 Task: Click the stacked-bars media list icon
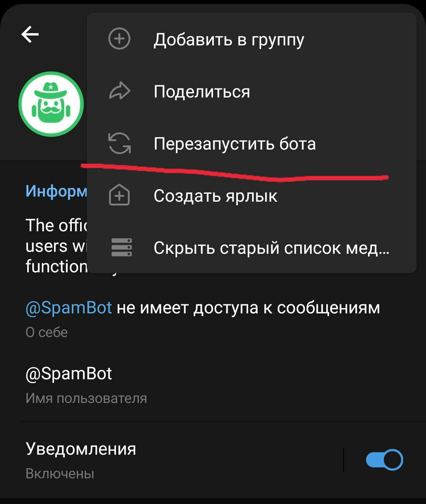(121, 247)
